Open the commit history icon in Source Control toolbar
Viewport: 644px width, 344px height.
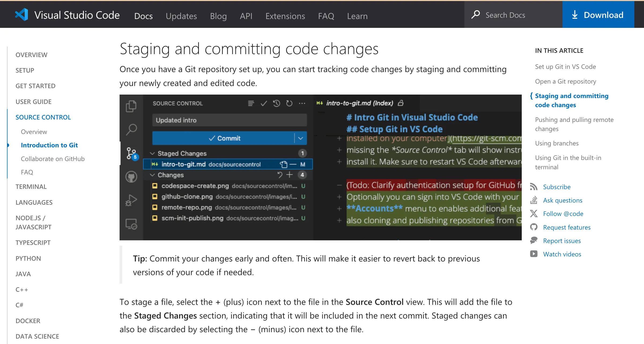276,103
